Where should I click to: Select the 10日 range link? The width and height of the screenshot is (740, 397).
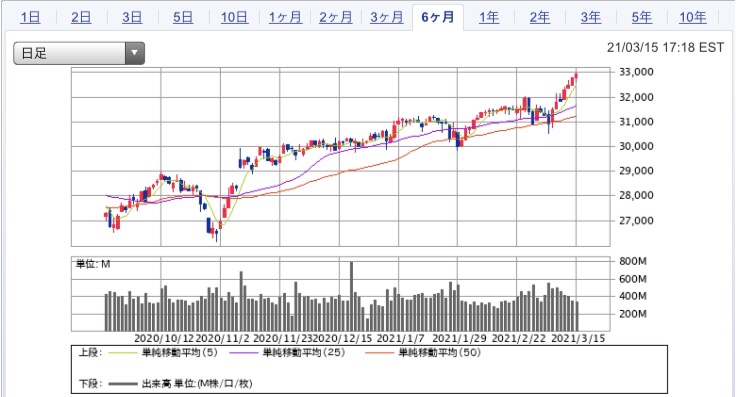(235, 17)
